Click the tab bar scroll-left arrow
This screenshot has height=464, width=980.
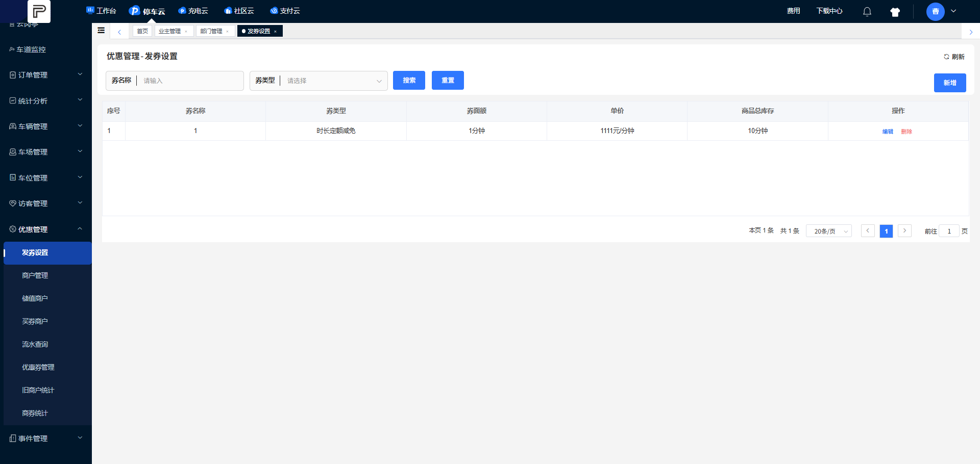click(119, 32)
